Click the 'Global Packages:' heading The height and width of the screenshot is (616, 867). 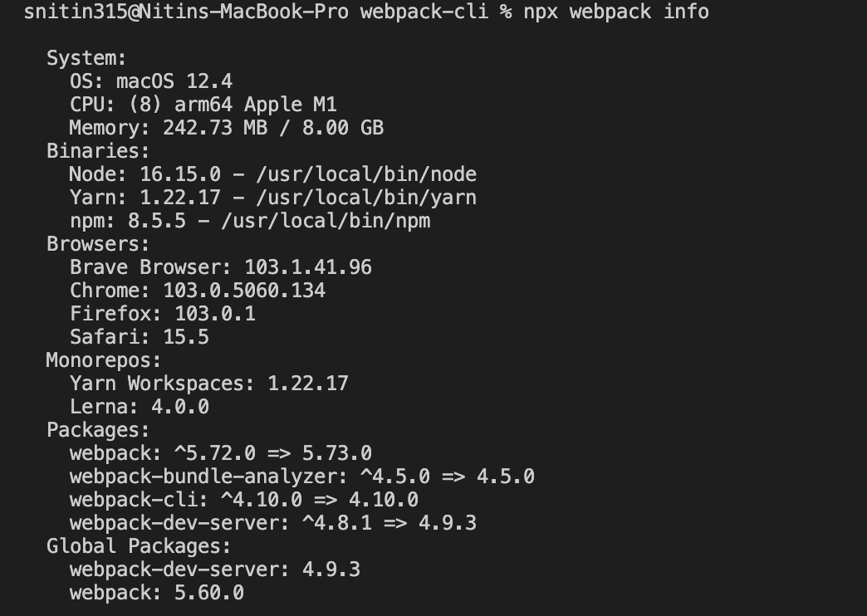[139, 545]
